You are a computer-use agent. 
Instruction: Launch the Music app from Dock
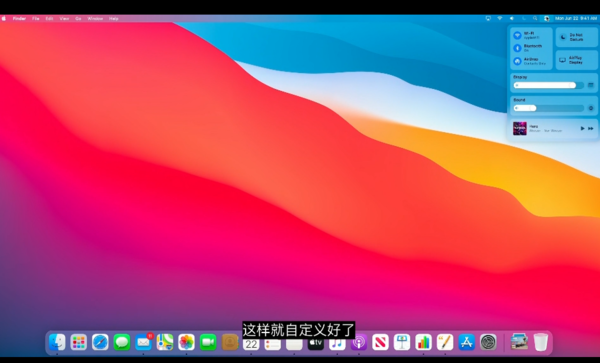tap(337, 344)
